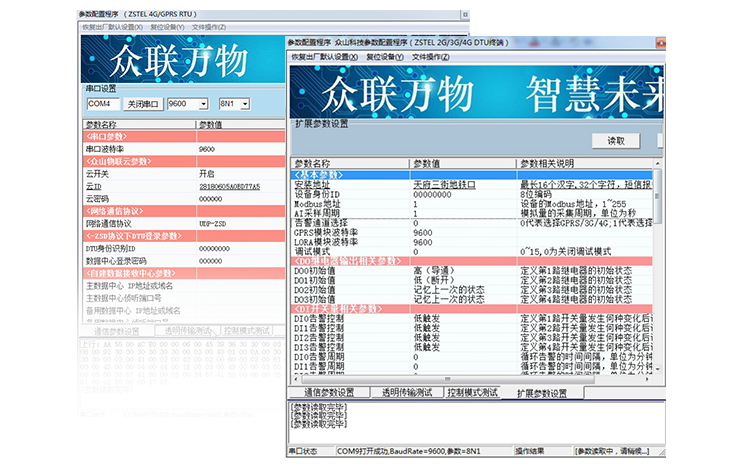The height and width of the screenshot is (467, 750).
Task: Click the 参数名称 column header in front window
Action: point(350,164)
